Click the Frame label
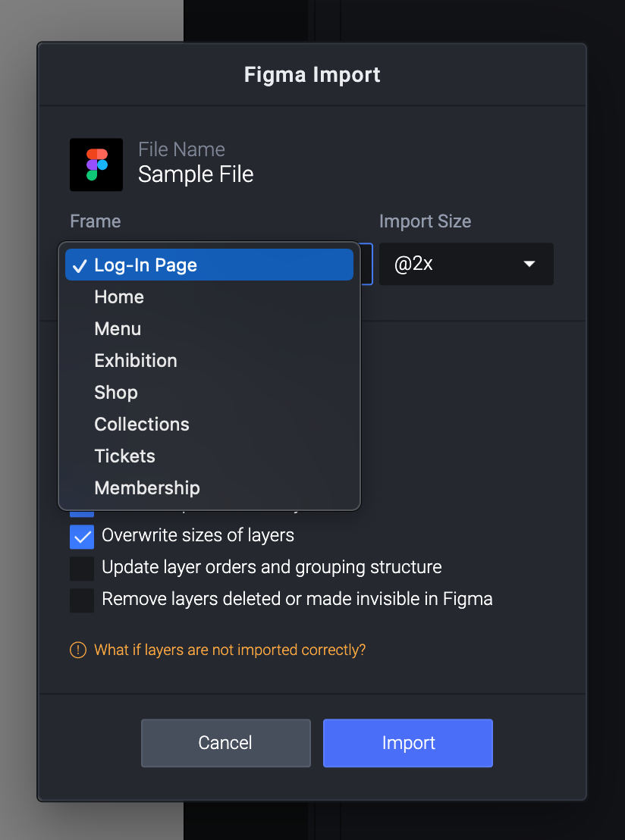 (x=96, y=221)
